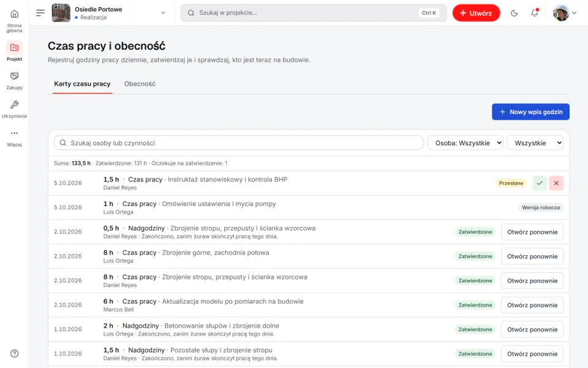Switch to Karty czasu pracy tab
Screen dimensions: 588x368
click(x=82, y=84)
